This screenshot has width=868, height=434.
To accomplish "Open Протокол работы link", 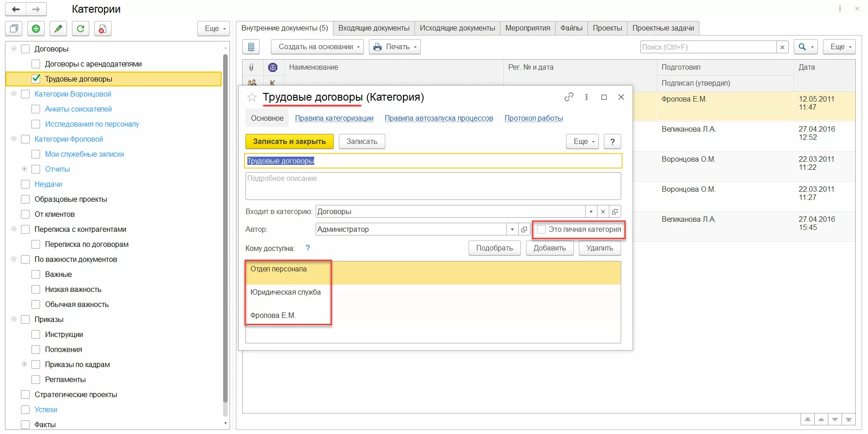I will pyautogui.click(x=534, y=118).
